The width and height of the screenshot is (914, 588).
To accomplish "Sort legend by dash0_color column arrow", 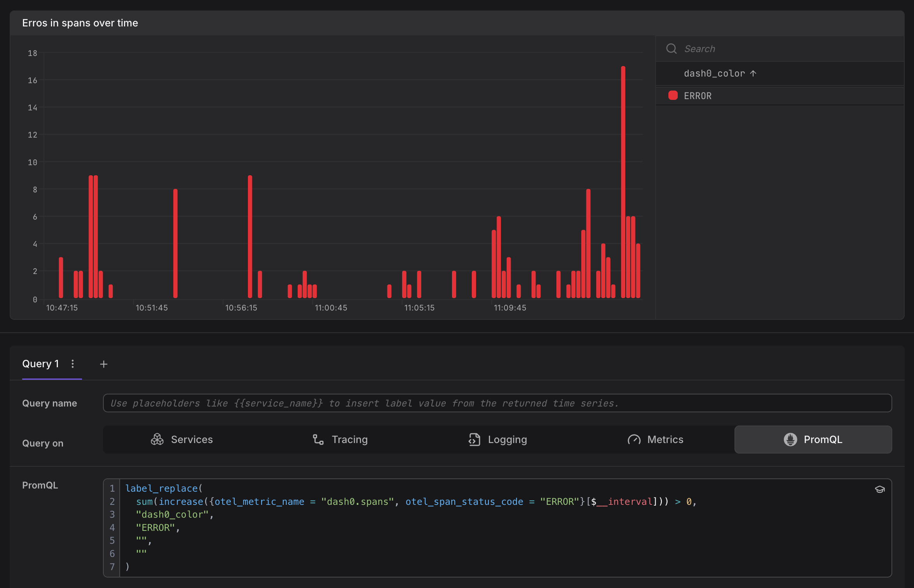I will click(753, 73).
